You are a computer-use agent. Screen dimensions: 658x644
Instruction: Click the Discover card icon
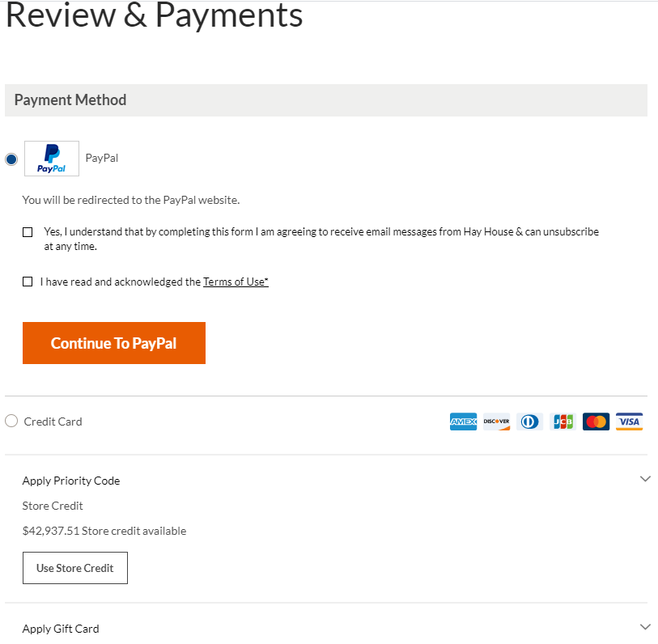coord(497,422)
